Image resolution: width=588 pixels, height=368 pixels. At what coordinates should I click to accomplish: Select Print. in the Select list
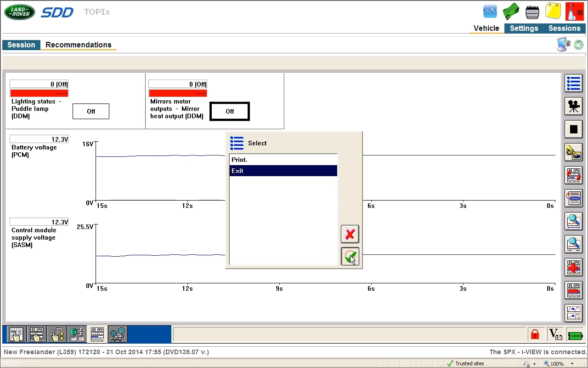point(283,160)
